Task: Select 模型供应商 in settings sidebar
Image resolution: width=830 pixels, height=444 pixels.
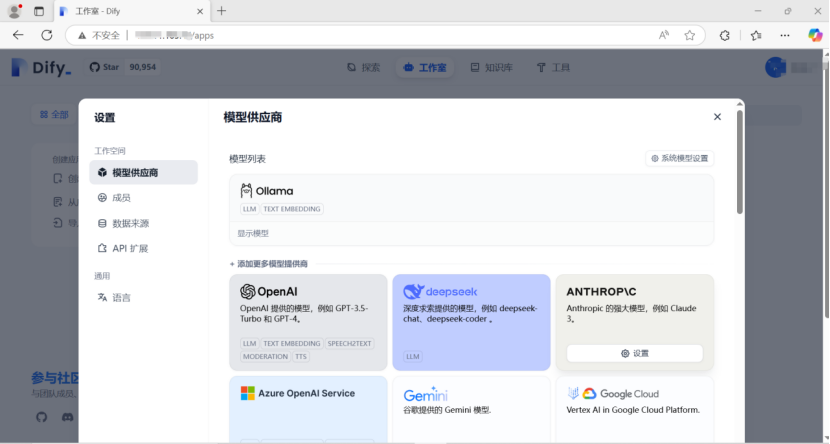Action: click(143, 173)
